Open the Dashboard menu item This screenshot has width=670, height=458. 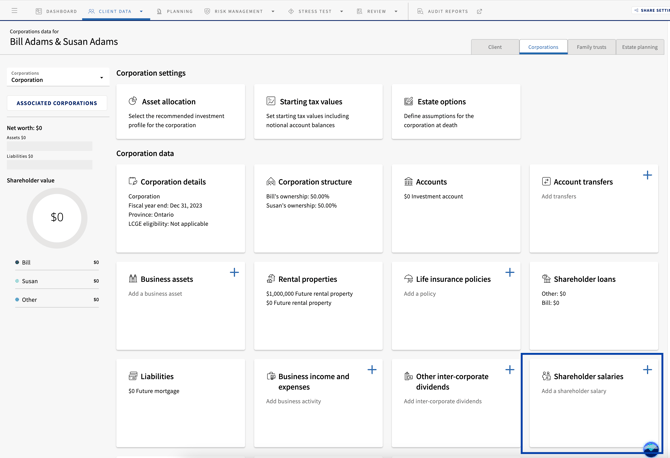[x=56, y=11]
